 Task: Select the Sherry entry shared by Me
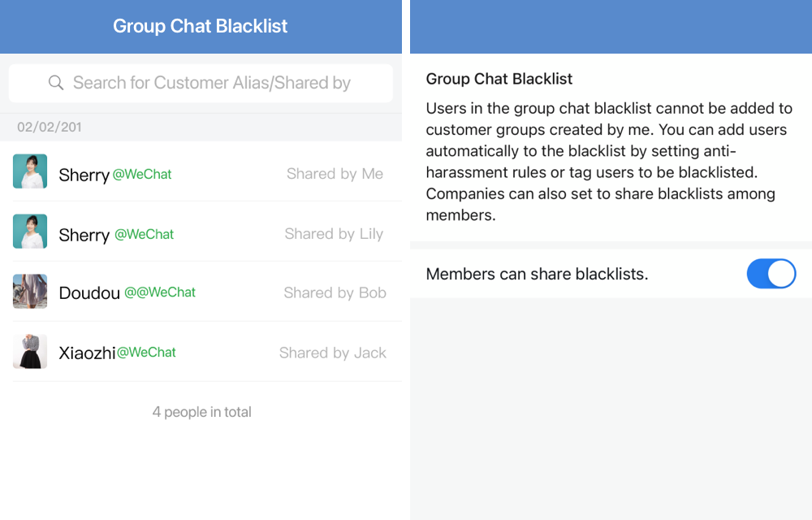click(201, 171)
